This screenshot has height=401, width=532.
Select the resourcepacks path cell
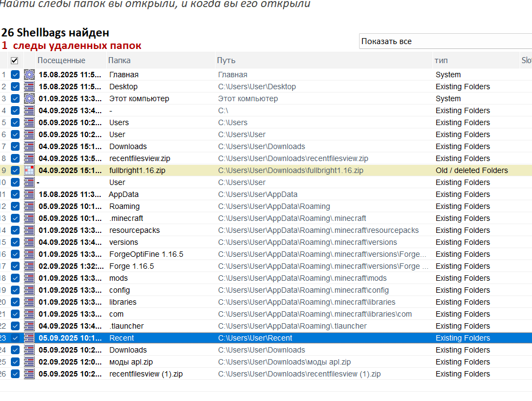point(318,230)
